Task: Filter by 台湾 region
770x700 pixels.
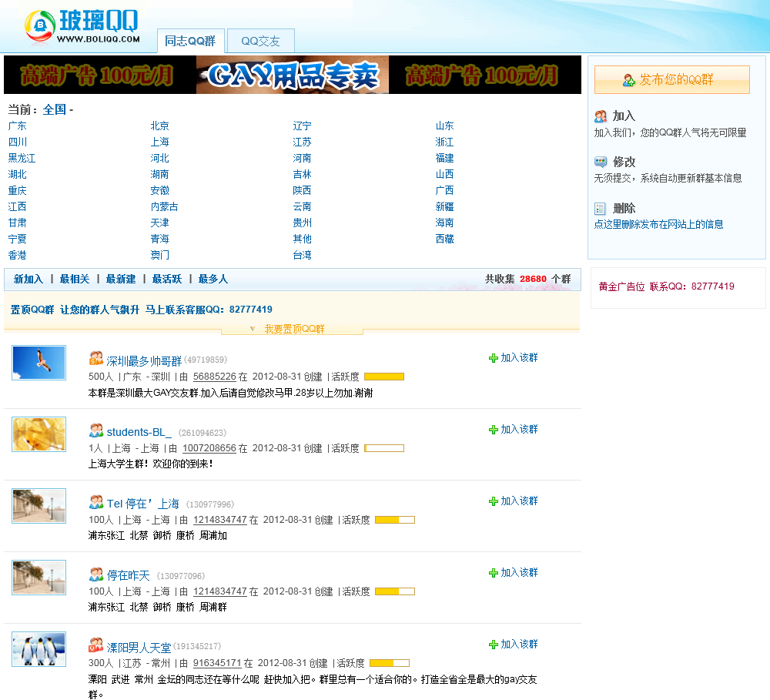Action: point(302,255)
